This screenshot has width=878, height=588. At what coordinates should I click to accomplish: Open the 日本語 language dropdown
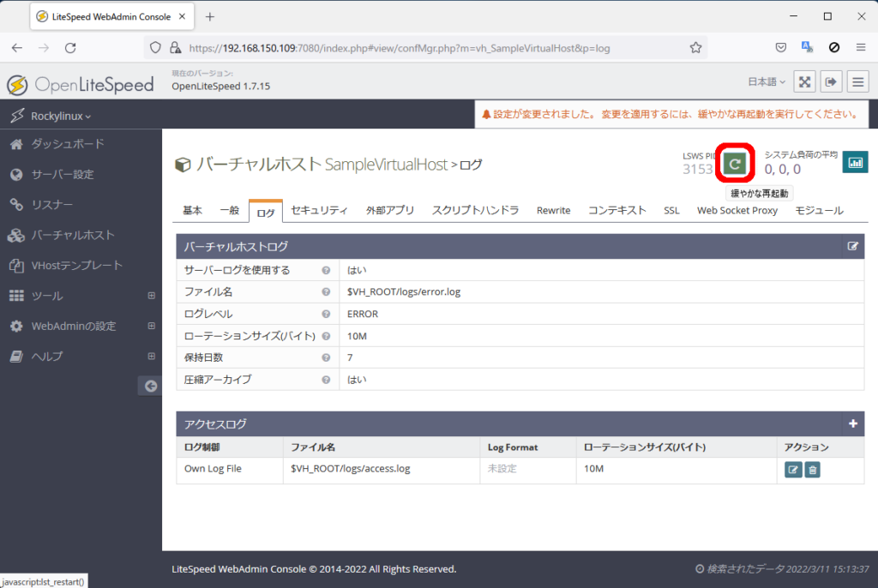click(767, 82)
